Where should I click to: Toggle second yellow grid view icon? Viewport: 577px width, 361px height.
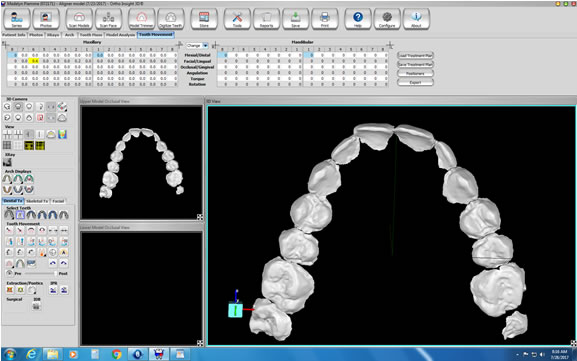[40, 146]
